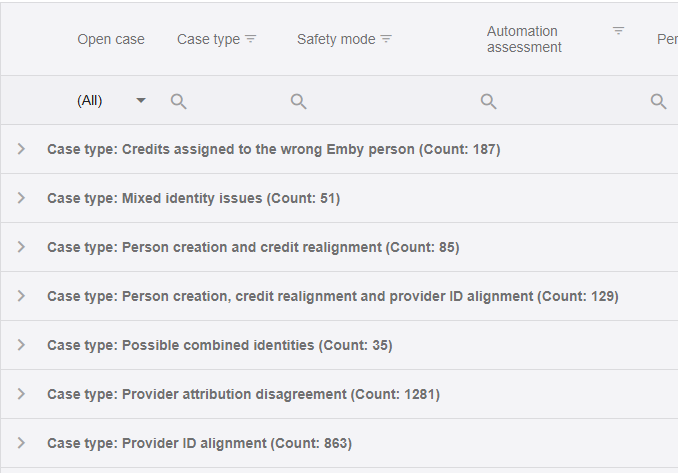Image resolution: width=678 pixels, height=473 pixels.
Task: Open the Case type column filter icon
Action: 251,39
